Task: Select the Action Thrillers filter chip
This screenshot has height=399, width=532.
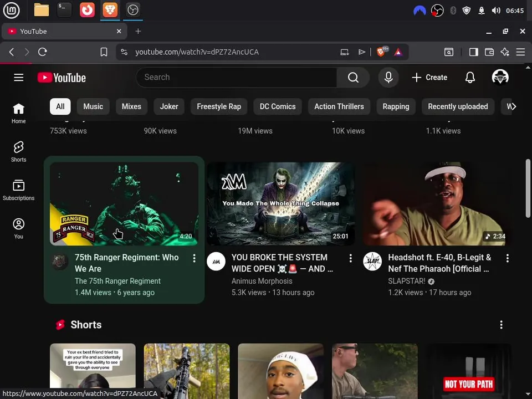Action: (339, 106)
